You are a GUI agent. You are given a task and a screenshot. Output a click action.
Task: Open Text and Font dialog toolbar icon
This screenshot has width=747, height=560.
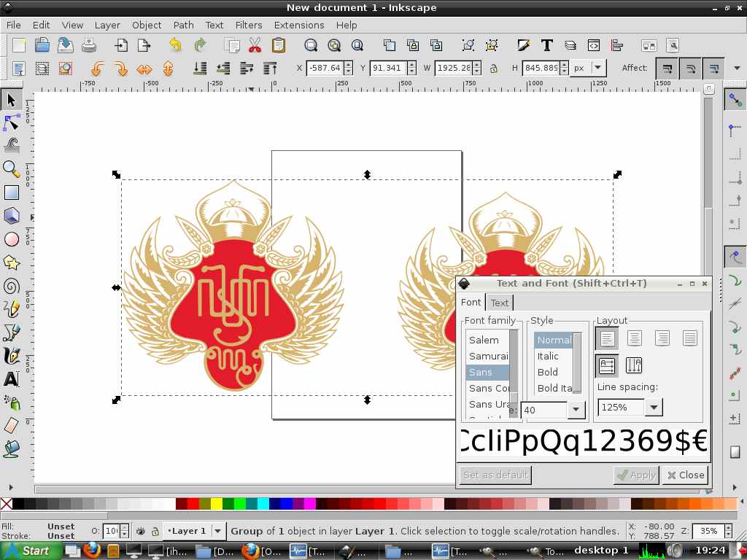tap(546, 45)
